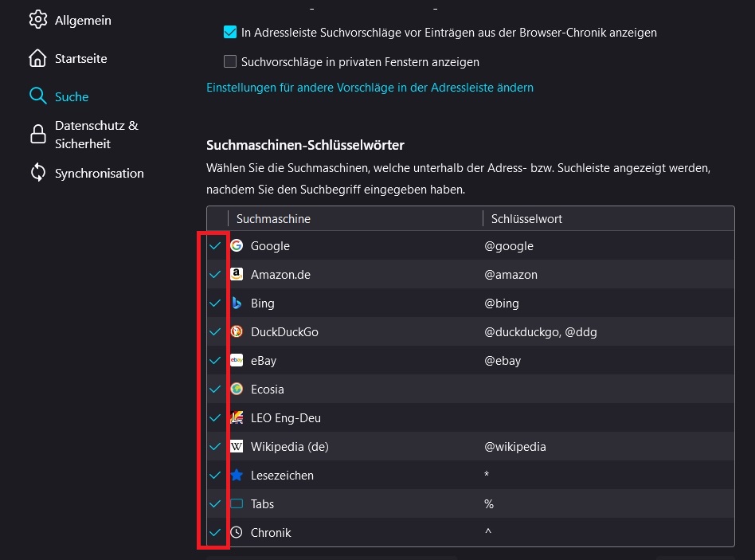Click the Lesezeichen star icon
This screenshot has width=755, height=560.
click(x=237, y=476)
